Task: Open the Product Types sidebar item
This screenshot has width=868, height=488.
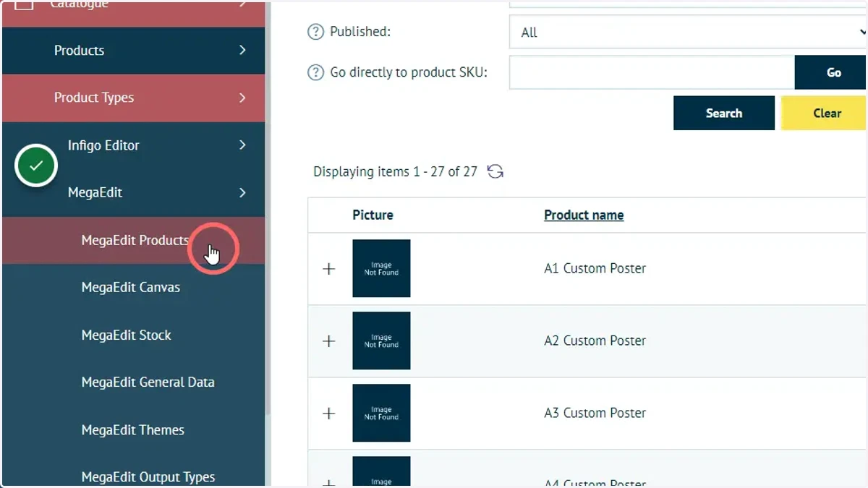Action: (x=133, y=98)
